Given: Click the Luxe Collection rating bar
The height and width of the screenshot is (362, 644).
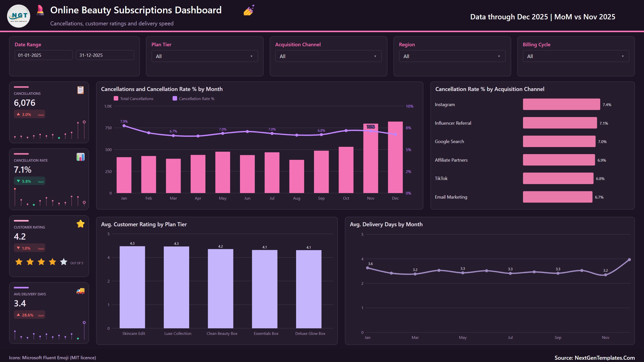Looking at the screenshot, I should (x=176, y=287).
